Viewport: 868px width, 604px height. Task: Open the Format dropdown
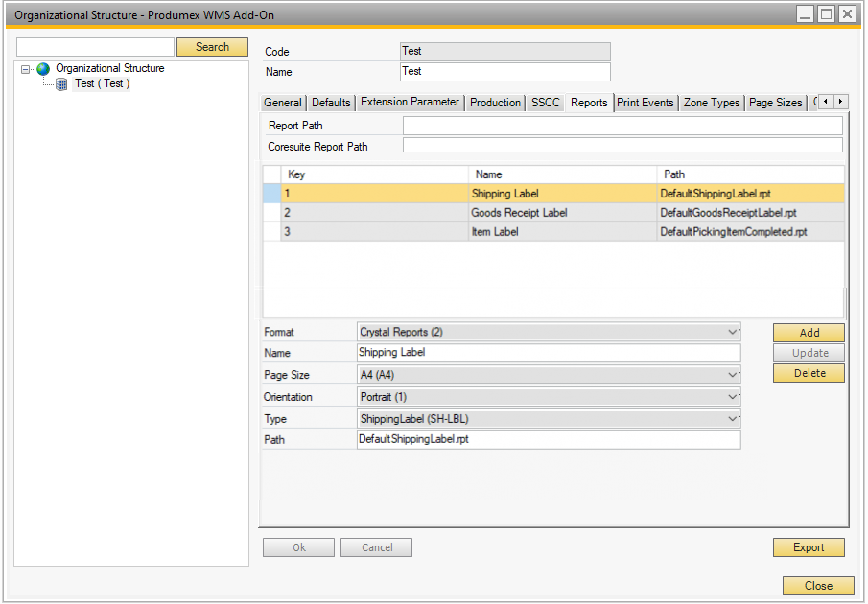pyautogui.click(x=734, y=332)
